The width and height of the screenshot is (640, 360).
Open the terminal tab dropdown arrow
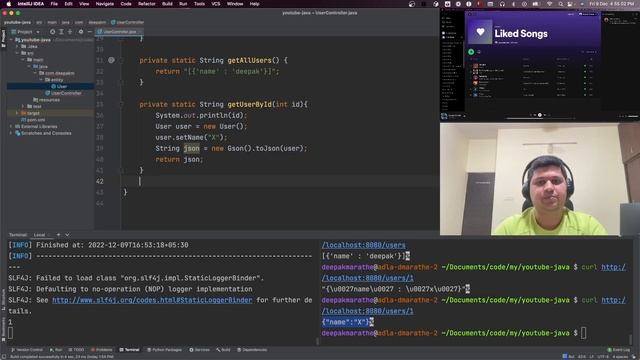(x=67, y=235)
